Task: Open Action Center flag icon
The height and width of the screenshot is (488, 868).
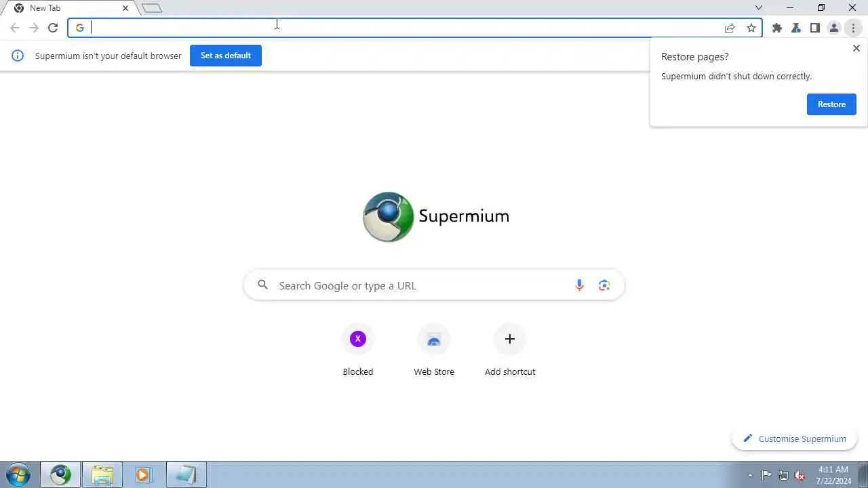Action: [766, 475]
